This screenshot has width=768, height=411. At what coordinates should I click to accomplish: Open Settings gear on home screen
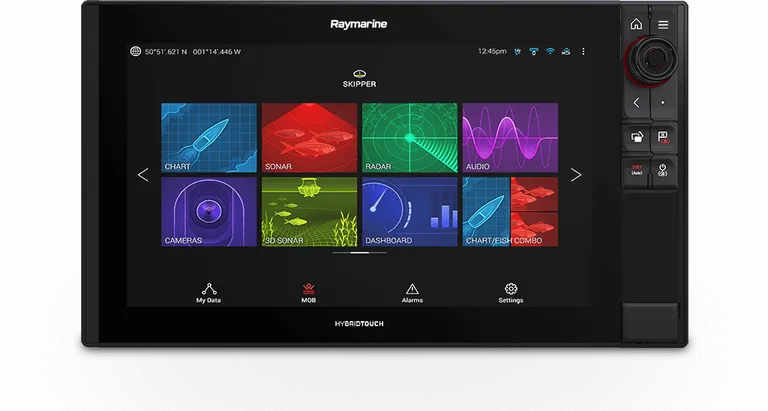coord(510,292)
